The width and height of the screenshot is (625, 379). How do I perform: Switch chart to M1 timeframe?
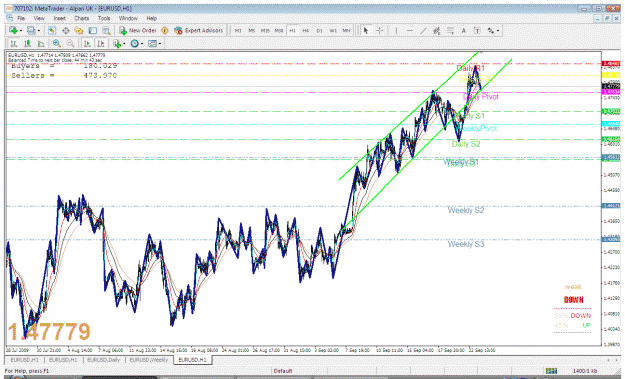(x=238, y=30)
